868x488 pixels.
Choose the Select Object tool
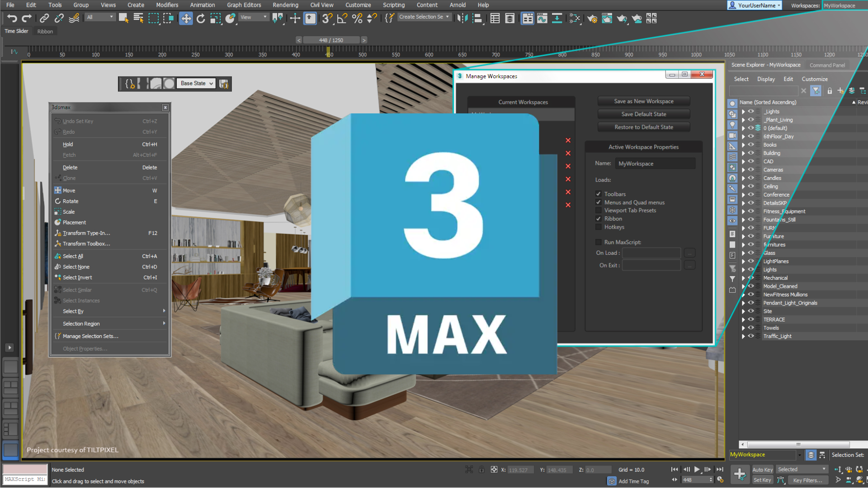click(123, 18)
